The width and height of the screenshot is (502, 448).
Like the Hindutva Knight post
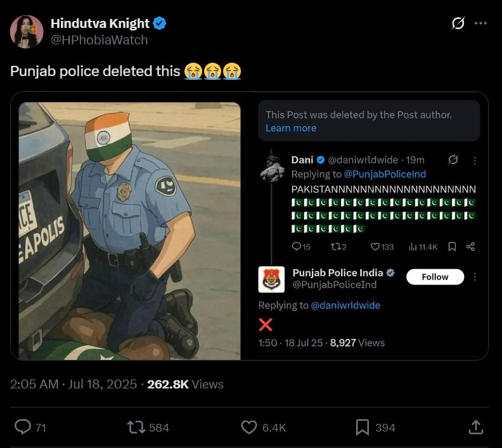(x=249, y=428)
